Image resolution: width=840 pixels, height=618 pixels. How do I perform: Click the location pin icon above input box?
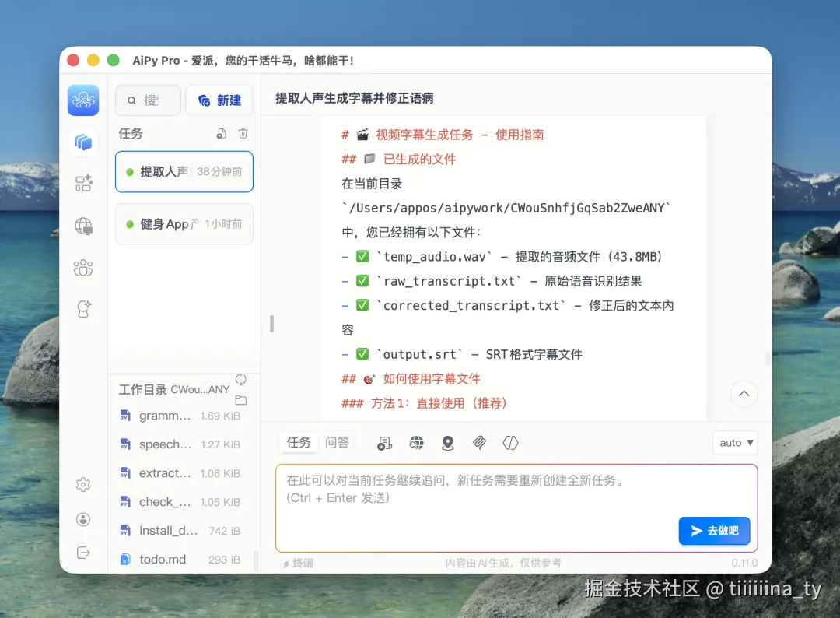click(448, 442)
